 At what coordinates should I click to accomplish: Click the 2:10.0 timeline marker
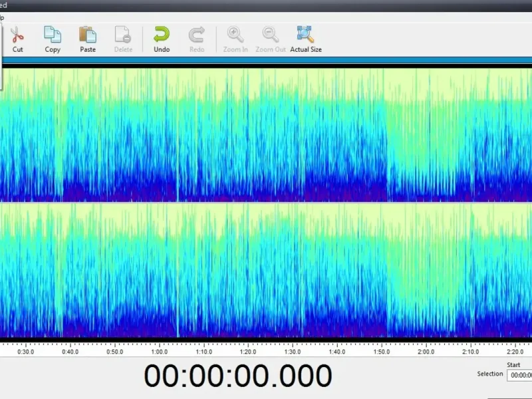(470, 352)
